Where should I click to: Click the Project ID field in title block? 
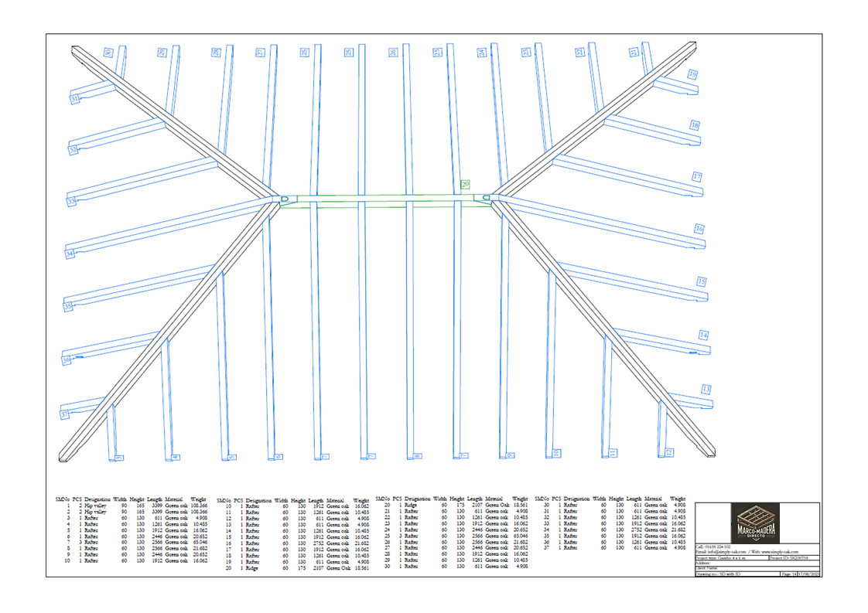point(795,558)
